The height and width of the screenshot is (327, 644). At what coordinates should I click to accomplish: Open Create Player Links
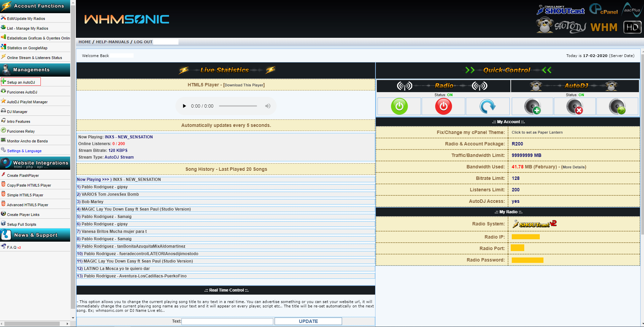point(23,215)
